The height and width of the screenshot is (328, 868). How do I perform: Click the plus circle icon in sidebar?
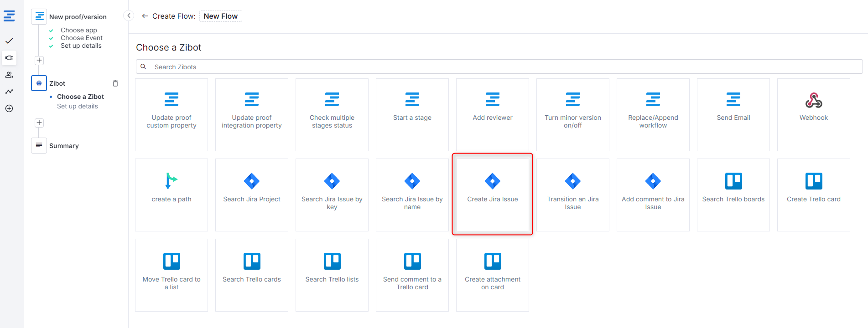click(9, 108)
